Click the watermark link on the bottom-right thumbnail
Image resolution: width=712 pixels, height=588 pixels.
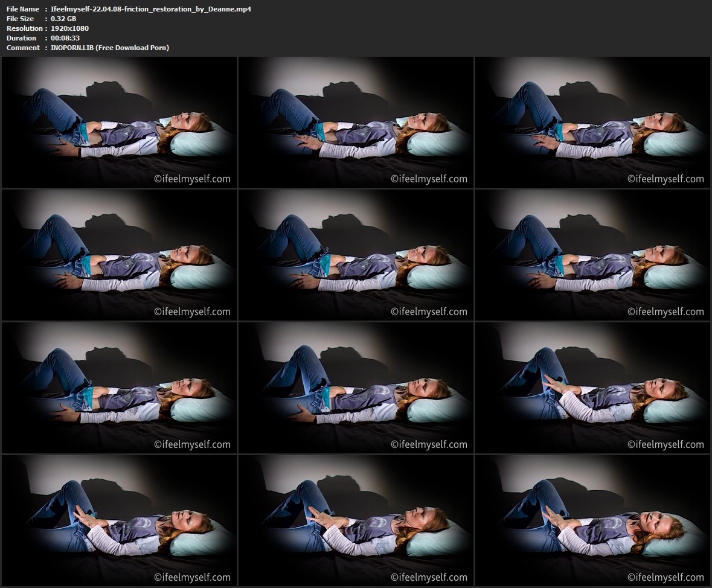665,577
